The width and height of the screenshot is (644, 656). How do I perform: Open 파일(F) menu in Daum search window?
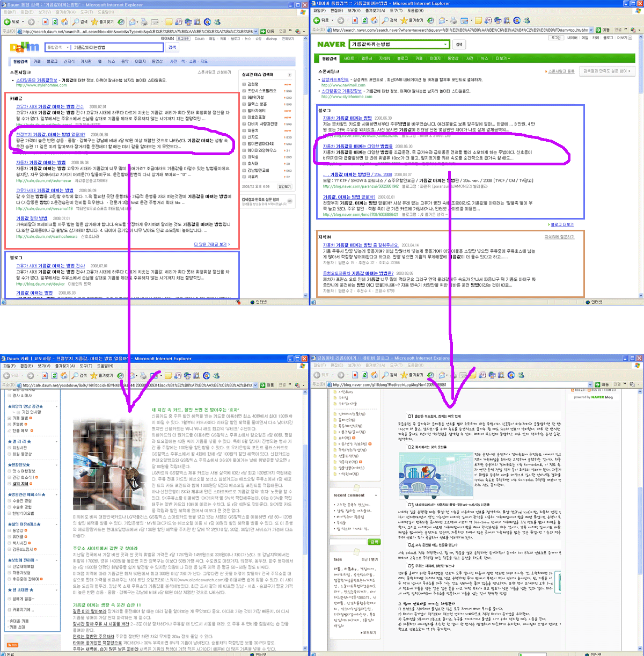(x=10, y=12)
